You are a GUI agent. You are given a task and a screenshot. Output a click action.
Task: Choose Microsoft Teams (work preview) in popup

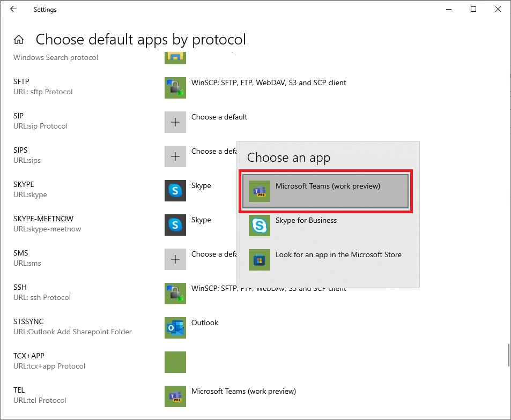(x=325, y=191)
